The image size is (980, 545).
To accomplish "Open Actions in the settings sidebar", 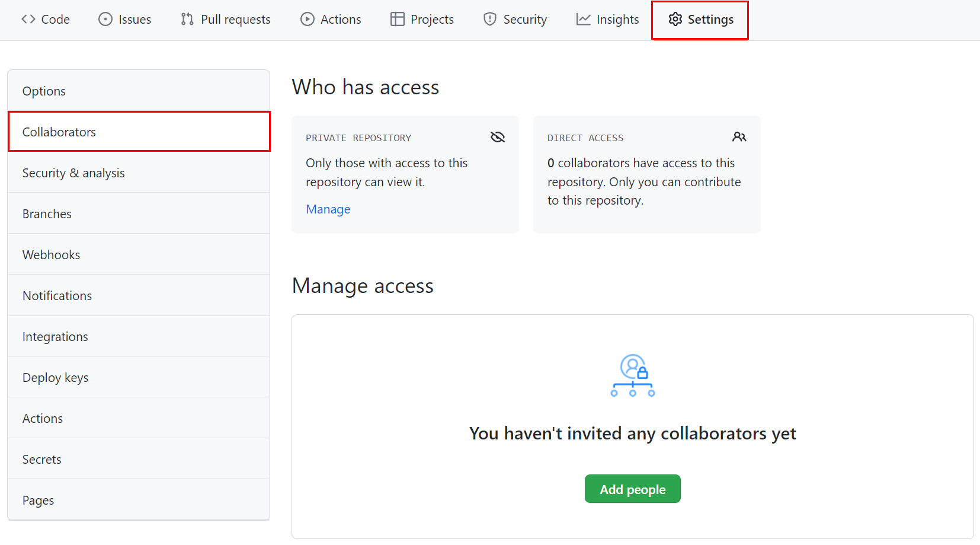I will 139,418.
